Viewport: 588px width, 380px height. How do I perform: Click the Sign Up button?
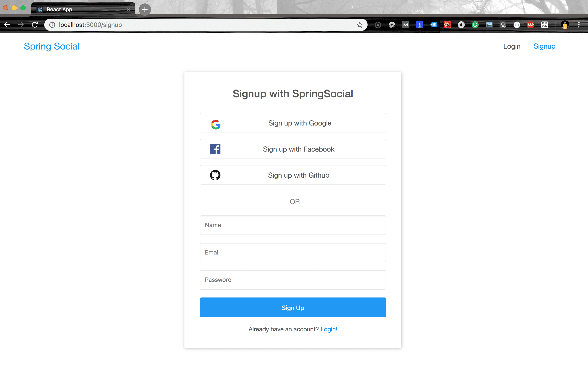293,307
